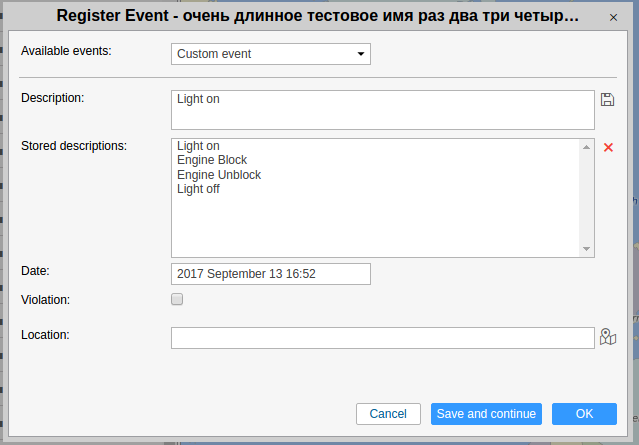This screenshot has height=445, width=639.
Task: Delete stored description with red X
Action: (x=608, y=147)
